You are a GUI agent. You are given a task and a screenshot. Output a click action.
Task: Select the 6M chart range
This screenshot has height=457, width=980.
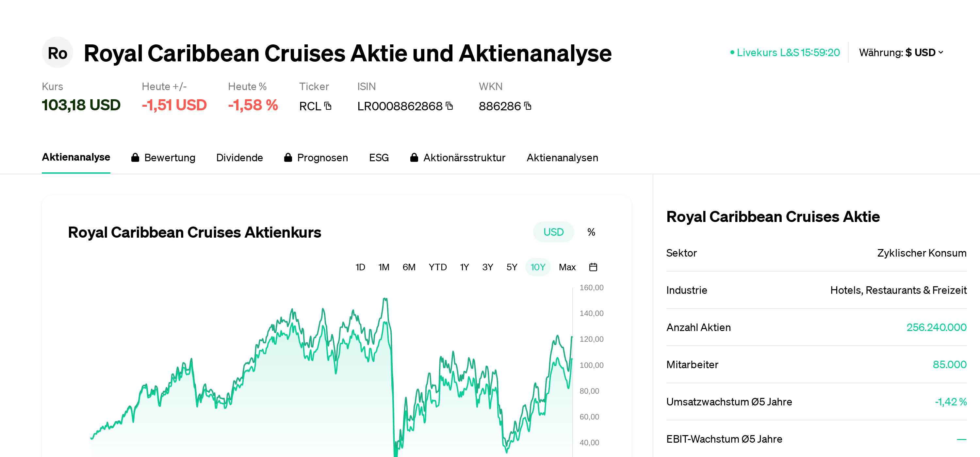pos(409,267)
